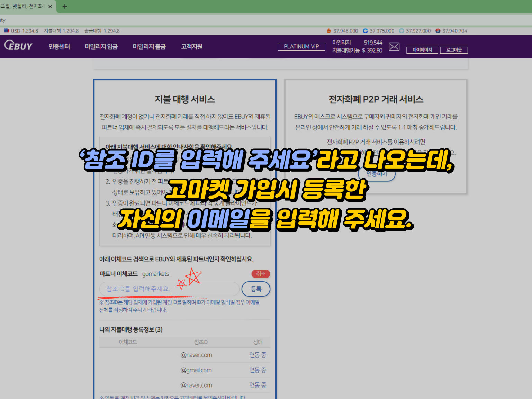Click the gomarkets partner code text
The width and height of the screenshot is (532, 399).
tap(156, 274)
